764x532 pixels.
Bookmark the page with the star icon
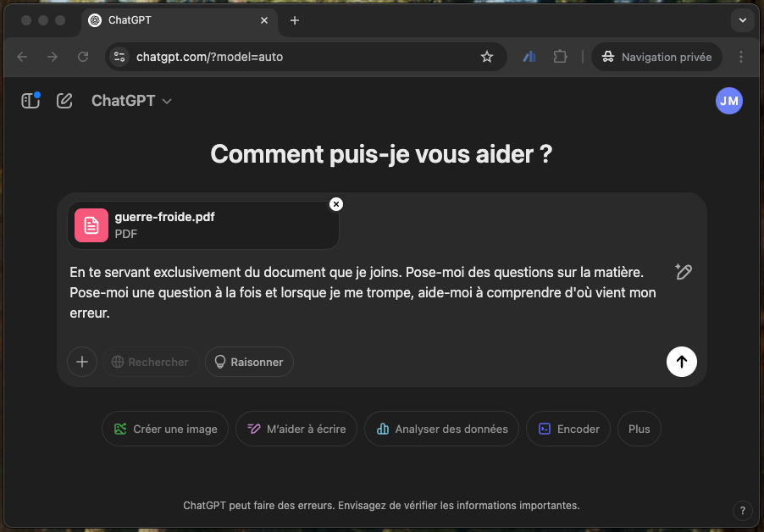tap(487, 57)
